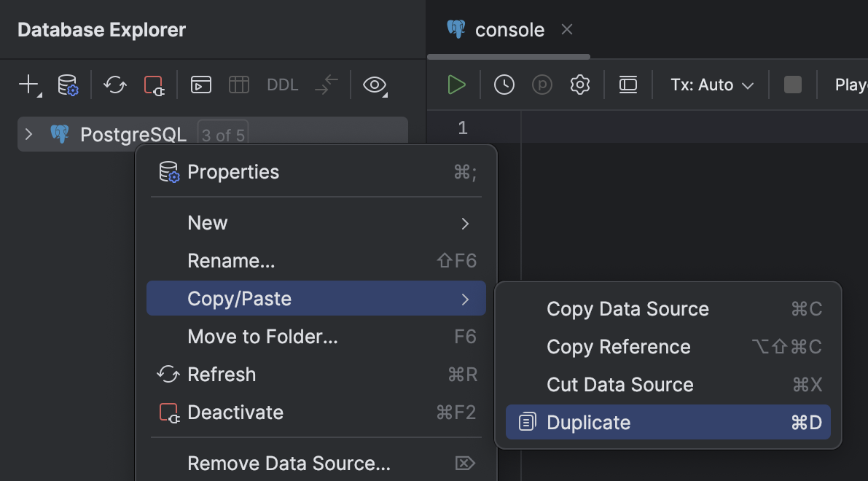Generate DDL using the DDL toolbar item
Viewport: 868px width, 481px height.
(282, 85)
